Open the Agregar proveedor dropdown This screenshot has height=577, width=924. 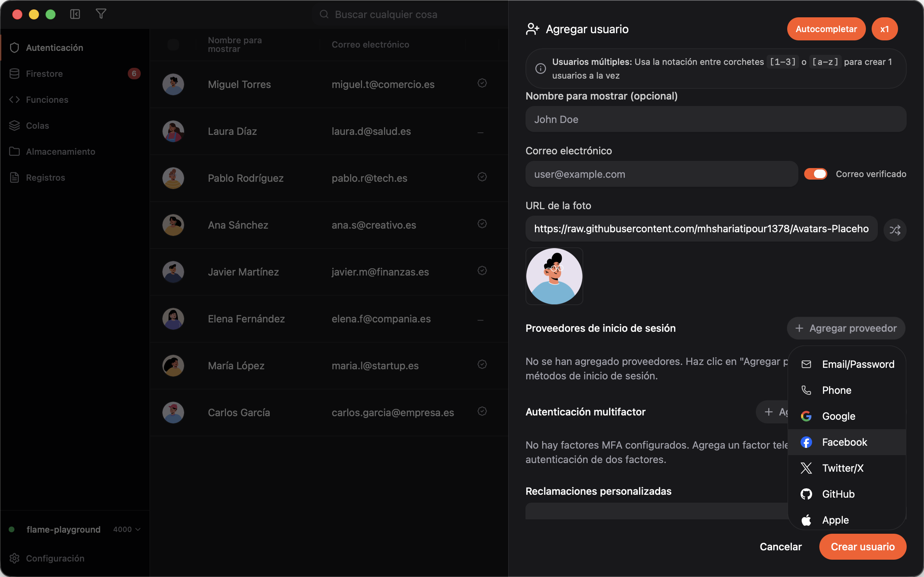click(846, 328)
